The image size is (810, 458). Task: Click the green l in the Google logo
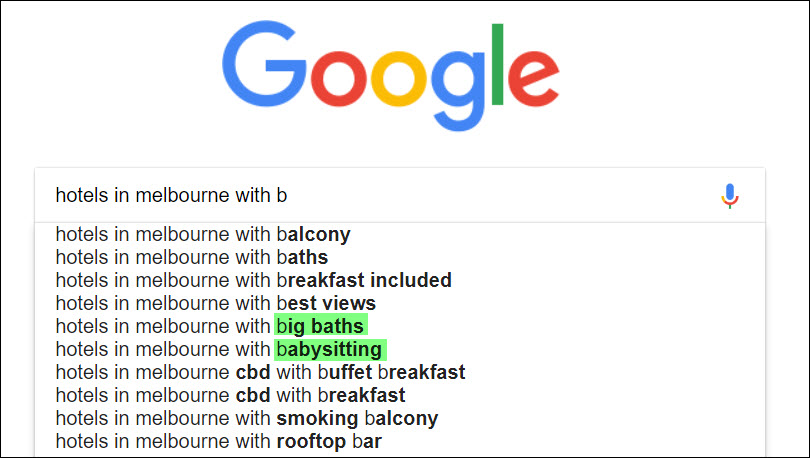click(497, 64)
